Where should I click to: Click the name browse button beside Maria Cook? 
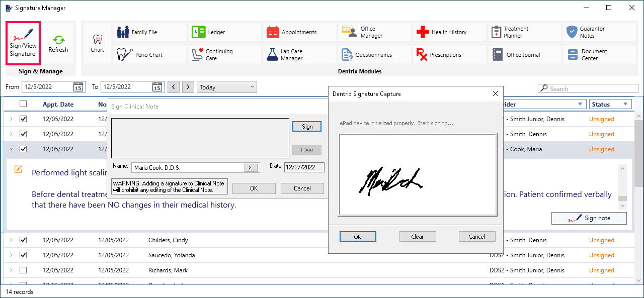click(251, 167)
